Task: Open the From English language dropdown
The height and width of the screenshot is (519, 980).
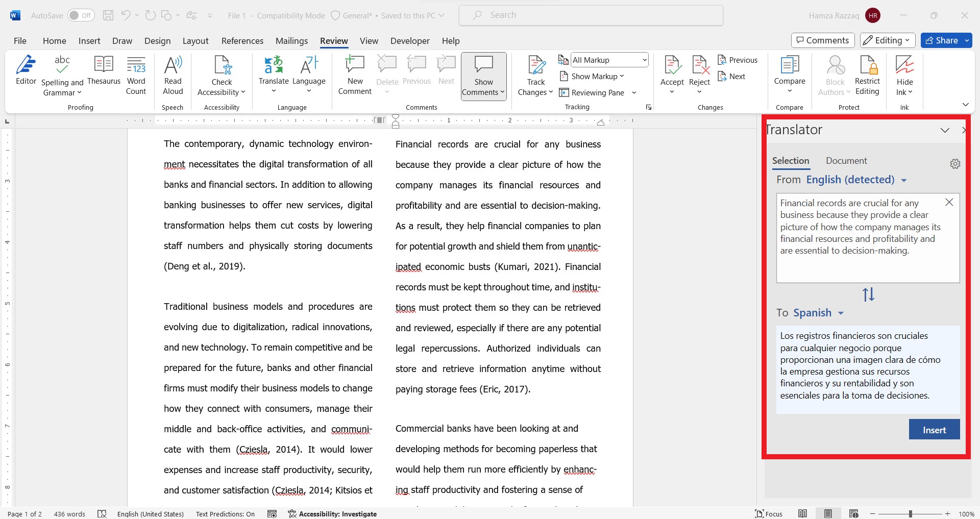Action: point(856,180)
